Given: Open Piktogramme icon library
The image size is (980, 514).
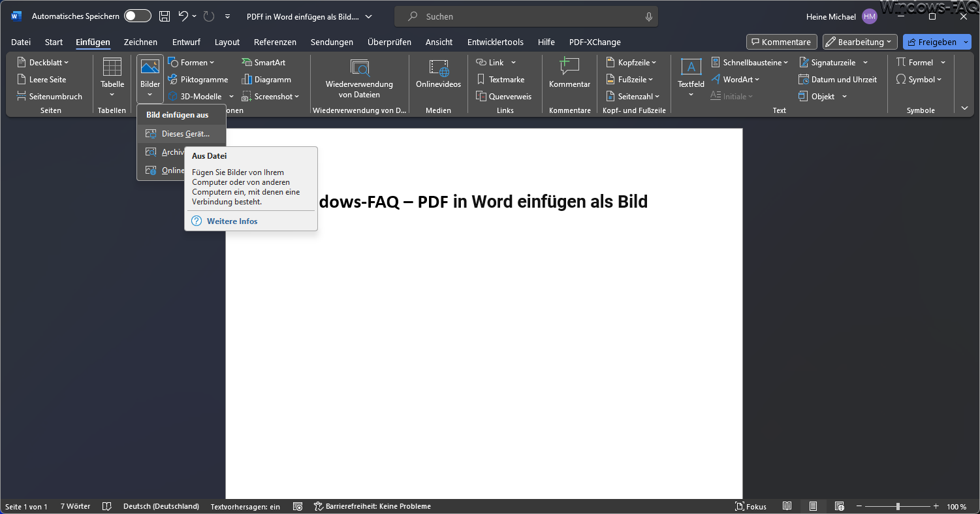Looking at the screenshot, I should [x=198, y=80].
